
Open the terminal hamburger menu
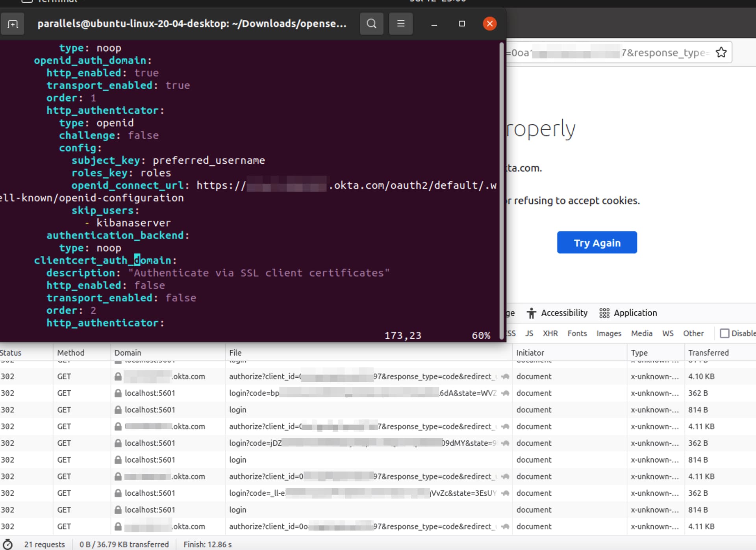point(400,24)
